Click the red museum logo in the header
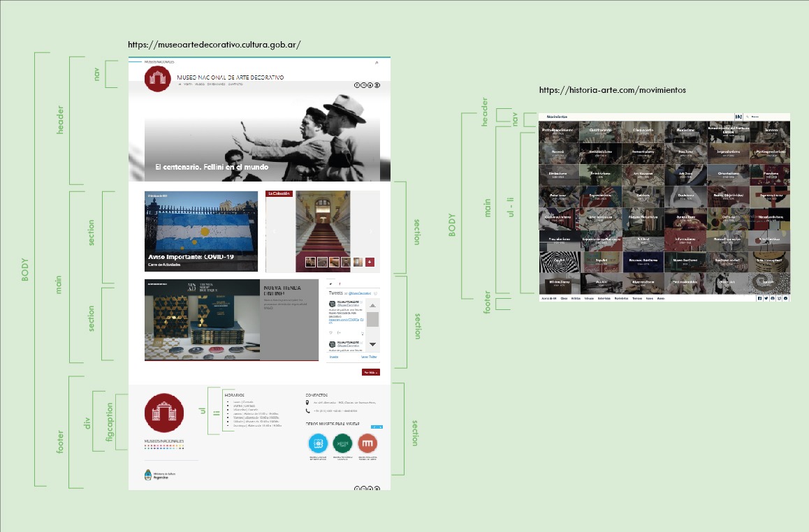Screen dimensions: 809x532 [158, 79]
